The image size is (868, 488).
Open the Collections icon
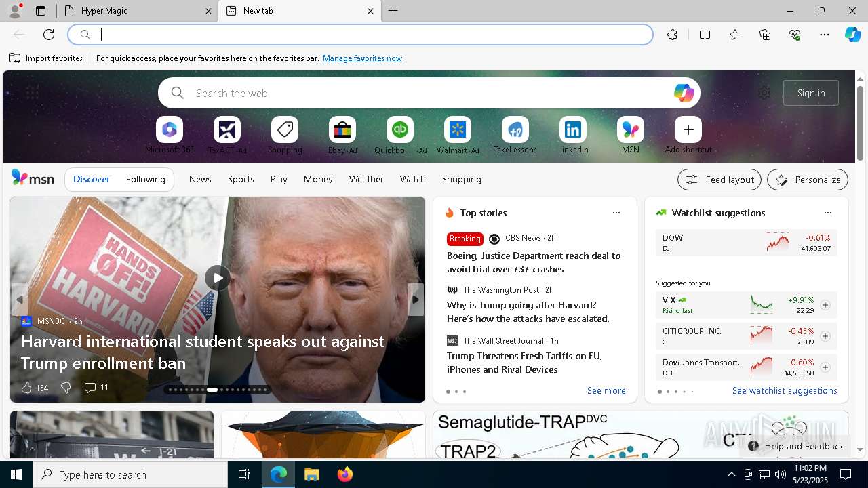[x=765, y=35]
